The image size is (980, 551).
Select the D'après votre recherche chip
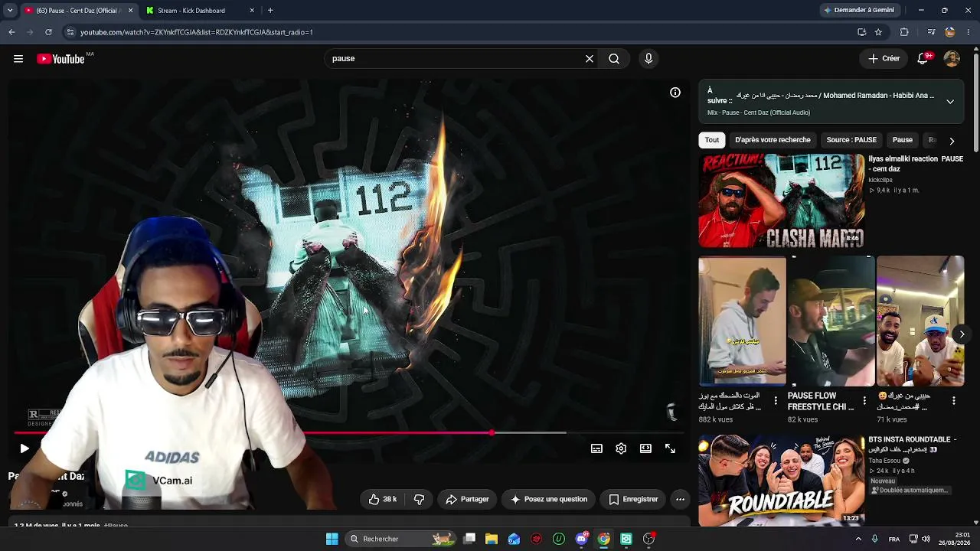point(773,140)
